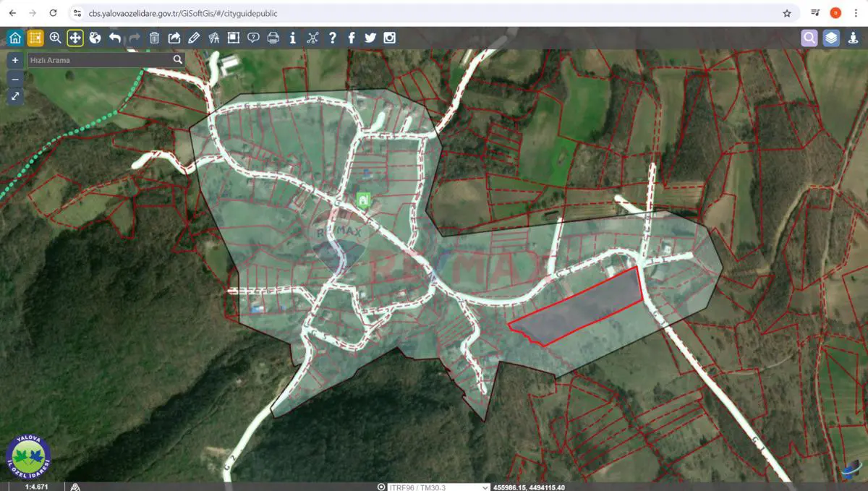Screen dimensions: 868x491
Task: Expand the ITRF96 / TM30-3 coordinate dropdown
Action: (438, 487)
